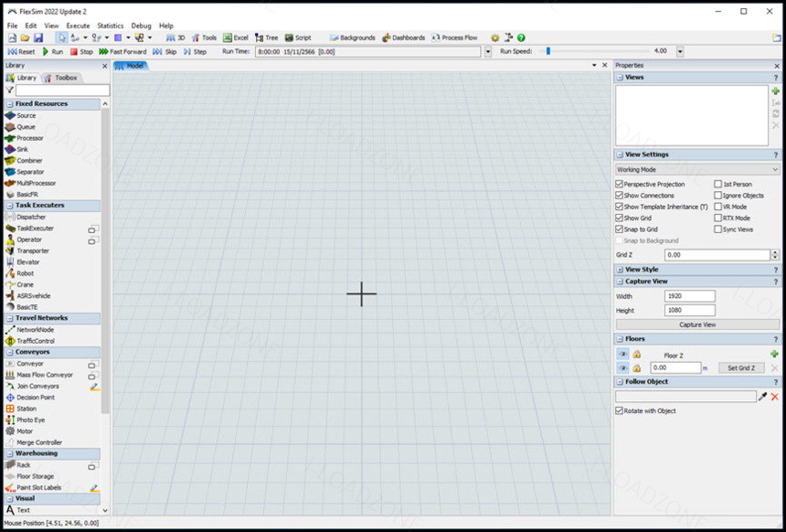Toggle Show Template Inheritance checkbox
This screenshot has width=786, height=532.
[620, 207]
